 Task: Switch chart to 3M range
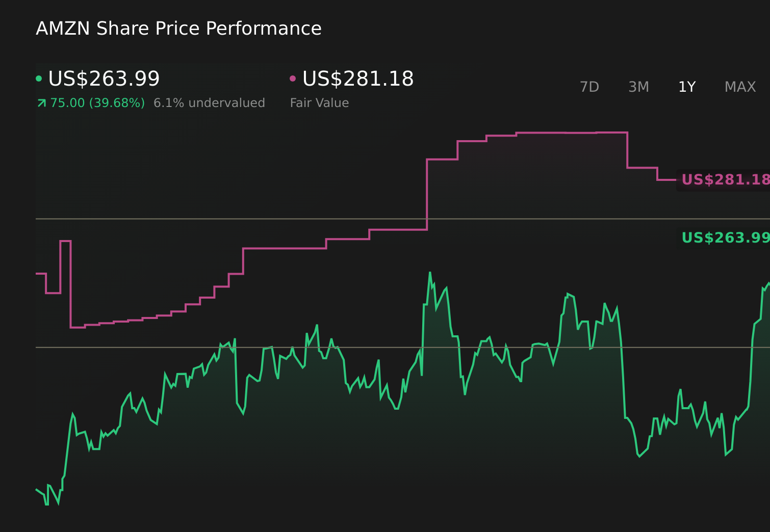point(638,87)
